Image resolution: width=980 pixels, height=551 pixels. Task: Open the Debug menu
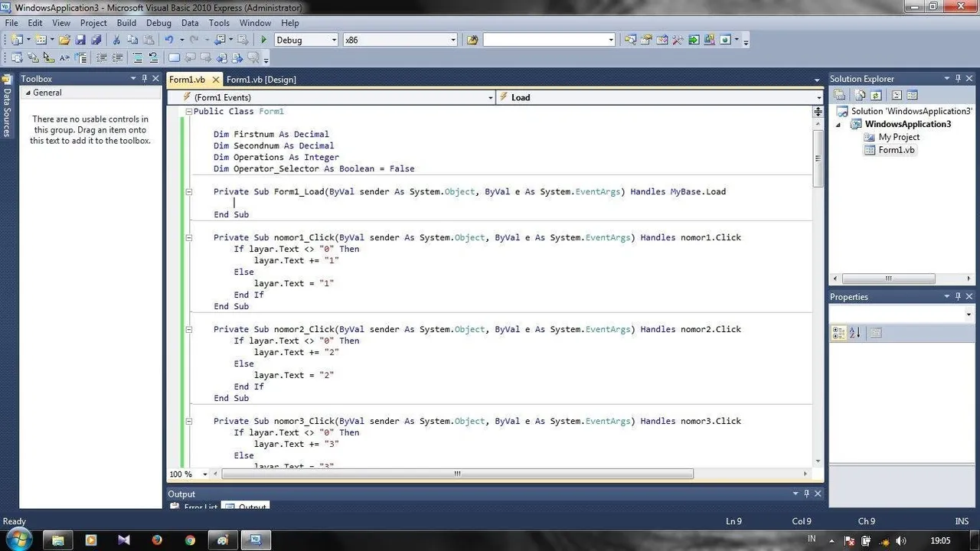coord(158,23)
